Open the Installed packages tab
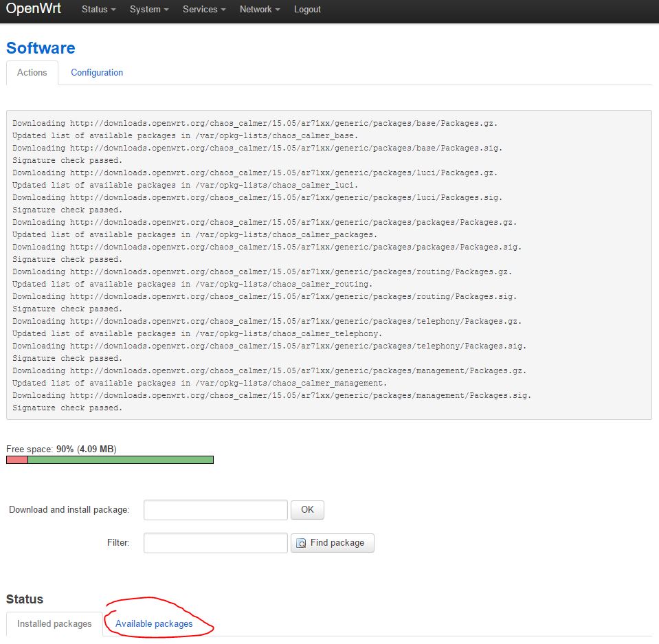Screen dimensions: 659x644 [54, 623]
